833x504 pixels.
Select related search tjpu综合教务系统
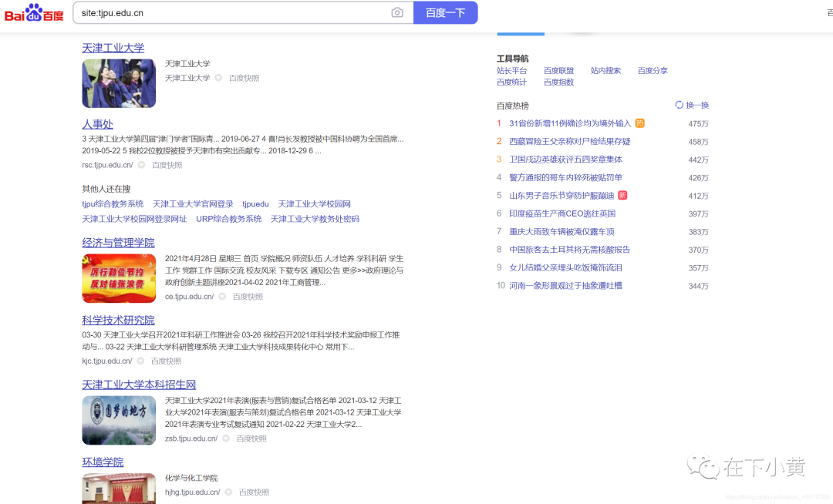[113, 203]
